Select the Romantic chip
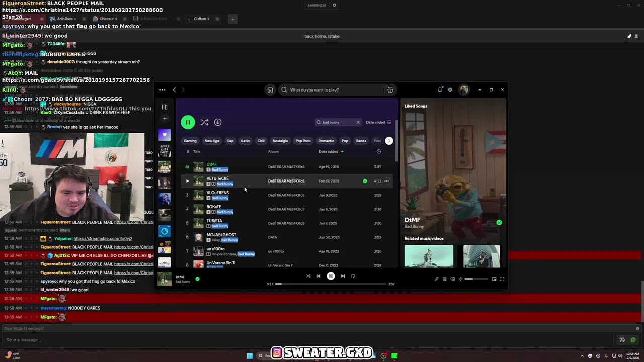Image resolution: width=644 pixels, height=362 pixels. tap(326, 141)
